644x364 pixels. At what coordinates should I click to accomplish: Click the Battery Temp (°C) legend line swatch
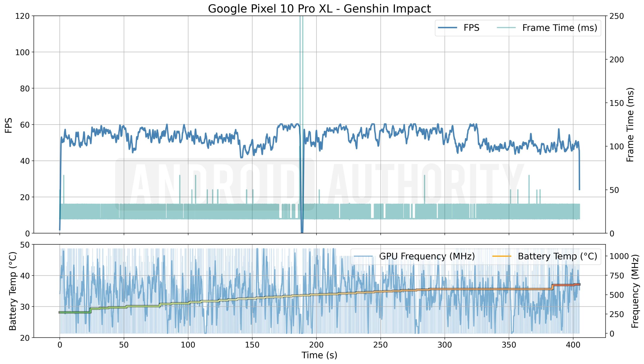click(x=502, y=256)
